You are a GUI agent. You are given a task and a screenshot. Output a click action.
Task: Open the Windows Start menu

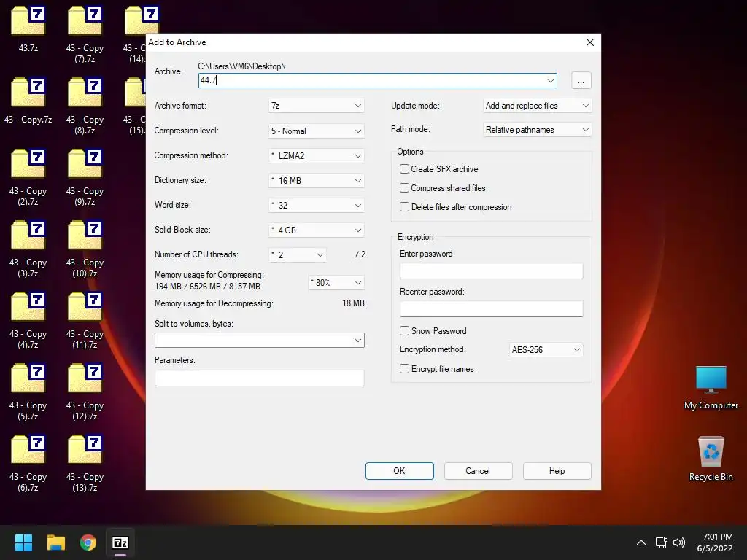pyautogui.click(x=23, y=542)
